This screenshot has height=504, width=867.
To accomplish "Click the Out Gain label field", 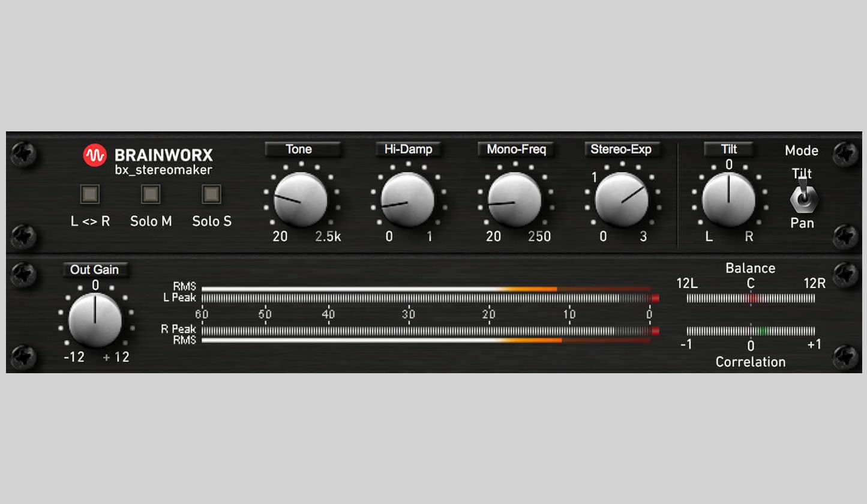I will tap(95, 270).
